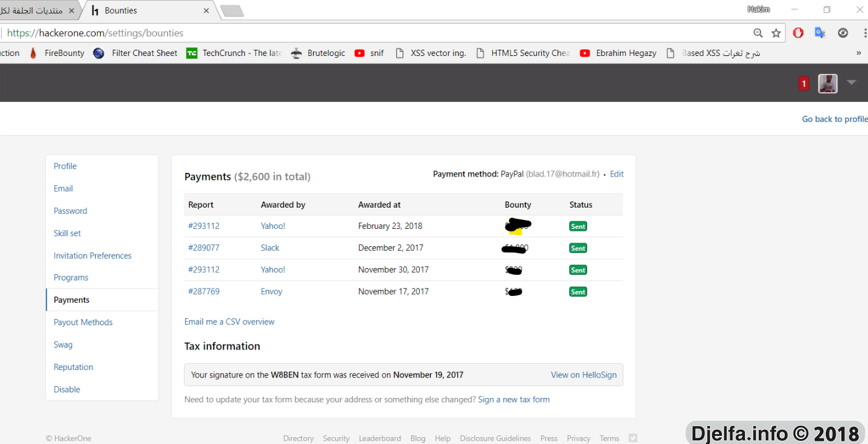Click the red Opera extension icon
Image resolution: width=868 pixels, height=444 pixels.
[x=798, y=33]
